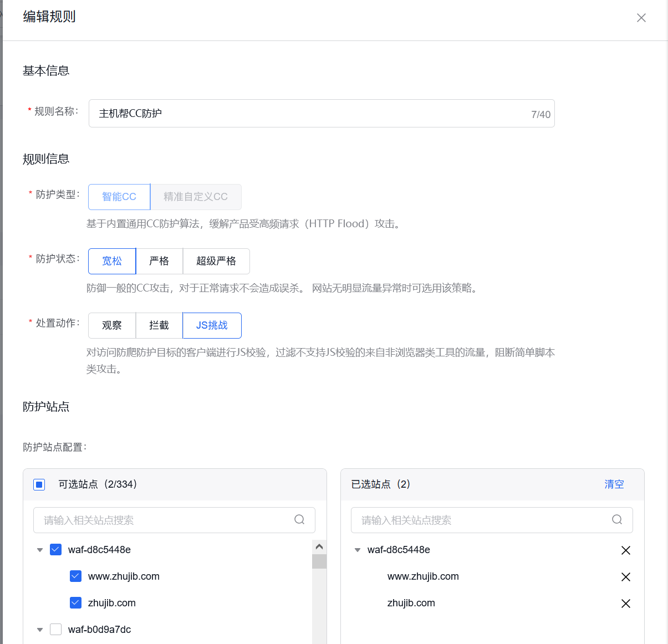Click search icon in 可选站点 search box
The image size is (668, 644).
click(x=299, y=520)
